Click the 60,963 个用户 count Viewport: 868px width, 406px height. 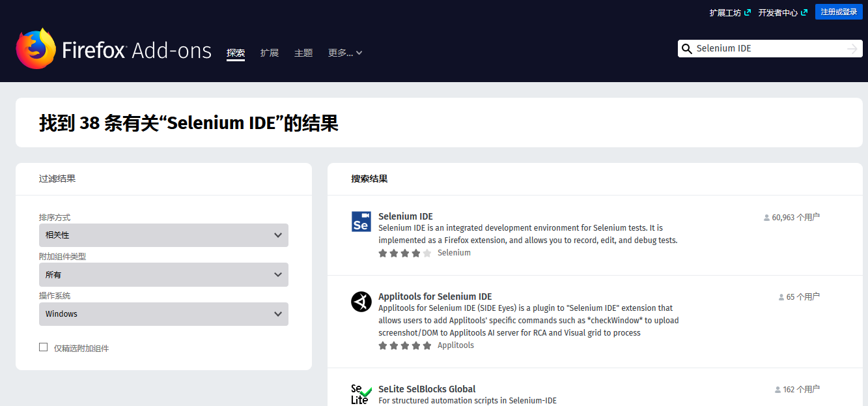(x=796, y=218)
